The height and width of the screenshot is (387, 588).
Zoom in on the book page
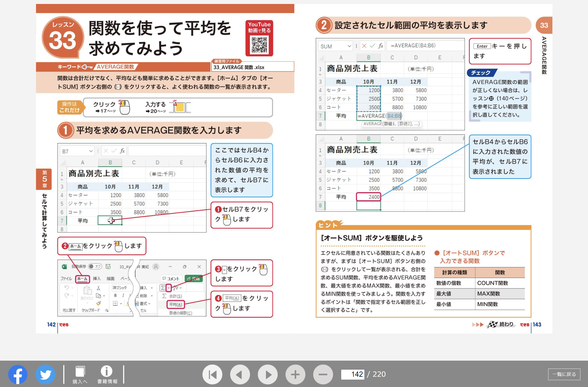pos(295,374)
